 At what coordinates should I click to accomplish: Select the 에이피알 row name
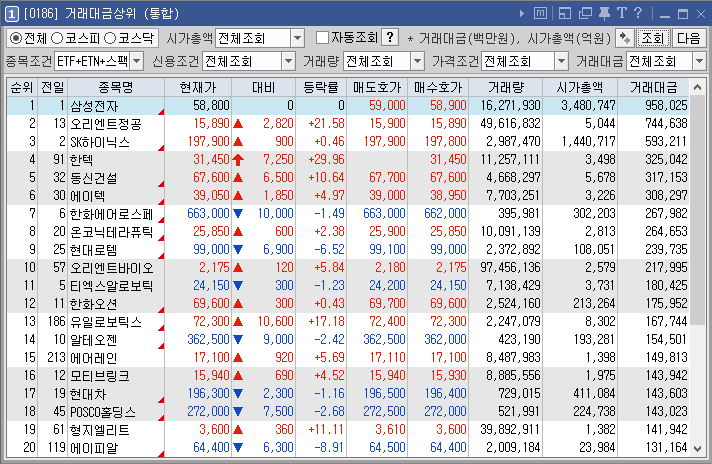(94, 448)
